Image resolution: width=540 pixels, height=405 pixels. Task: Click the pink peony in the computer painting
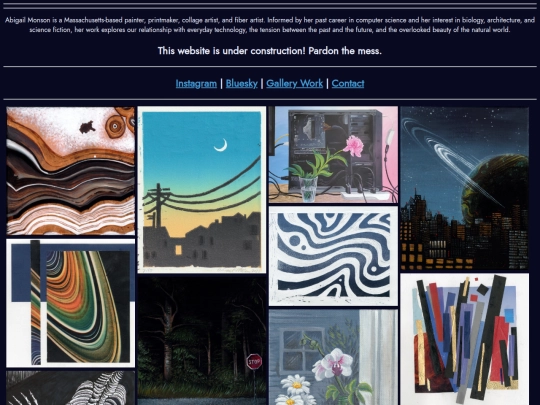[354, 146]
